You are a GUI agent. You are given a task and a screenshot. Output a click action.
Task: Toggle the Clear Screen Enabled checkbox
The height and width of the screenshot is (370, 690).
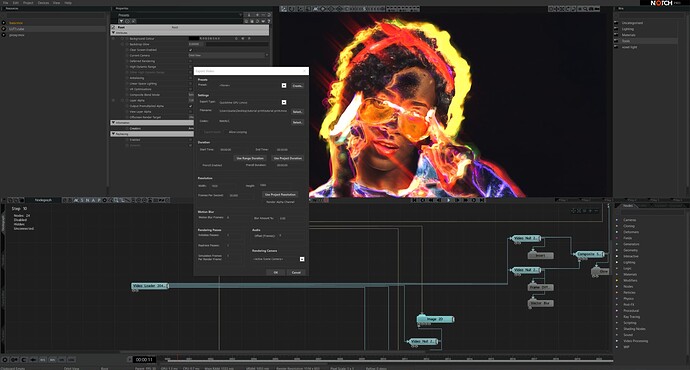(191, 50)
